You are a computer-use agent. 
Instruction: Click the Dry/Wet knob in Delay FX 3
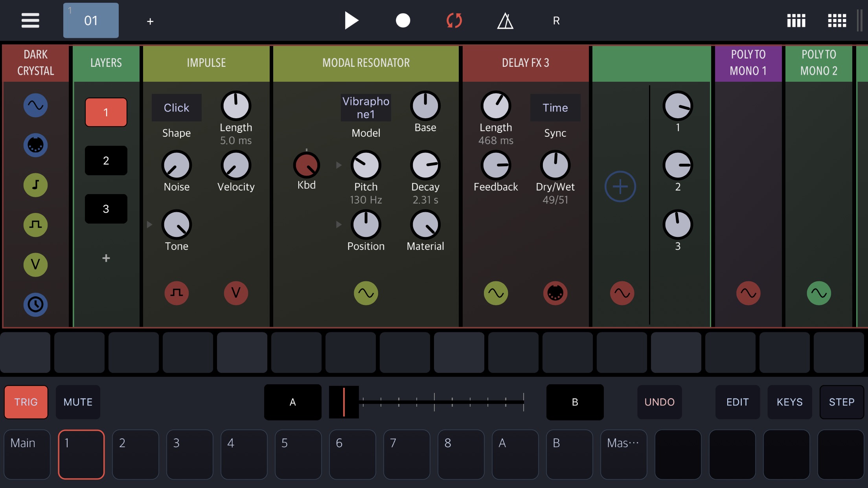(x=555, y=165)
